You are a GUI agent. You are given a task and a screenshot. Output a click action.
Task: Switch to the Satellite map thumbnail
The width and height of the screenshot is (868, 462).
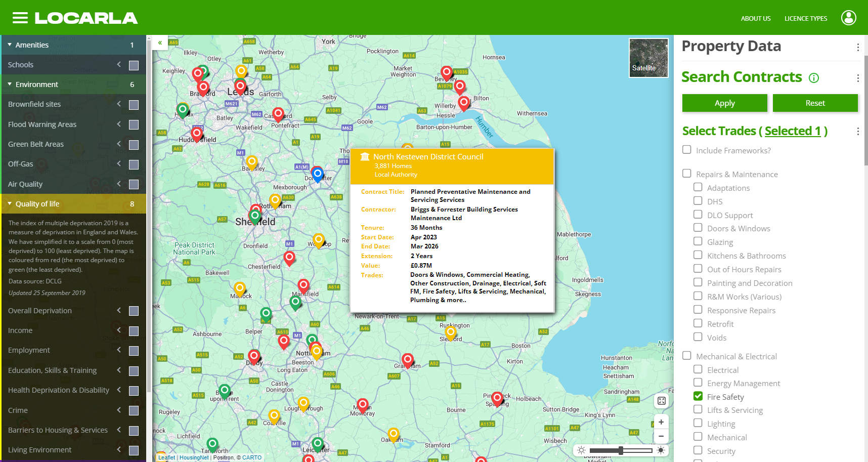(x=648, y=58)
